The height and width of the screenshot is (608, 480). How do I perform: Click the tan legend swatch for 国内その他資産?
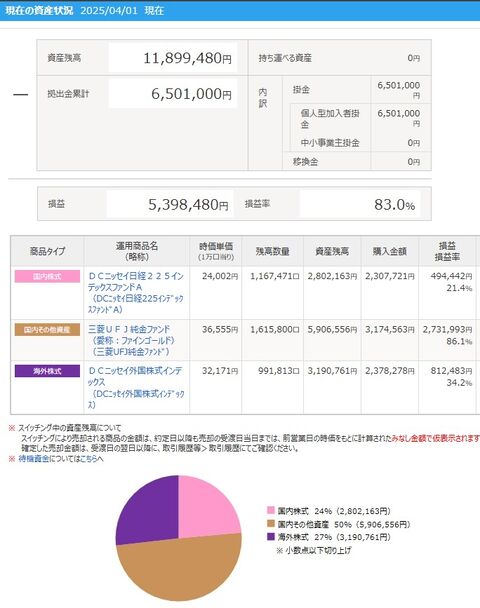click(271, 524)
